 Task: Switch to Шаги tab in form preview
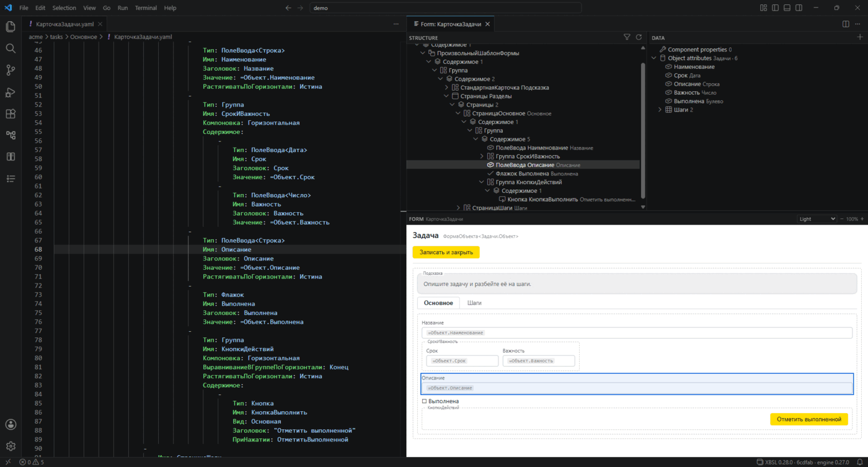(474, 303)
